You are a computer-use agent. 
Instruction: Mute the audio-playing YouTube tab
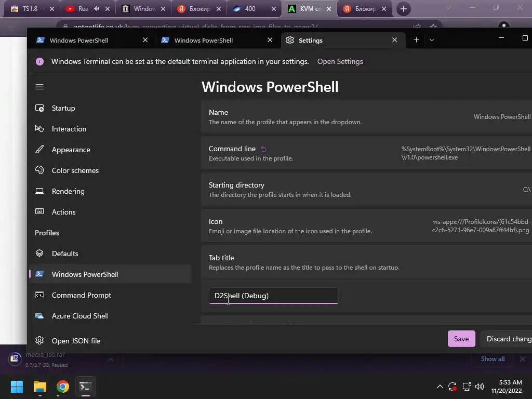(x=96, y=9)
